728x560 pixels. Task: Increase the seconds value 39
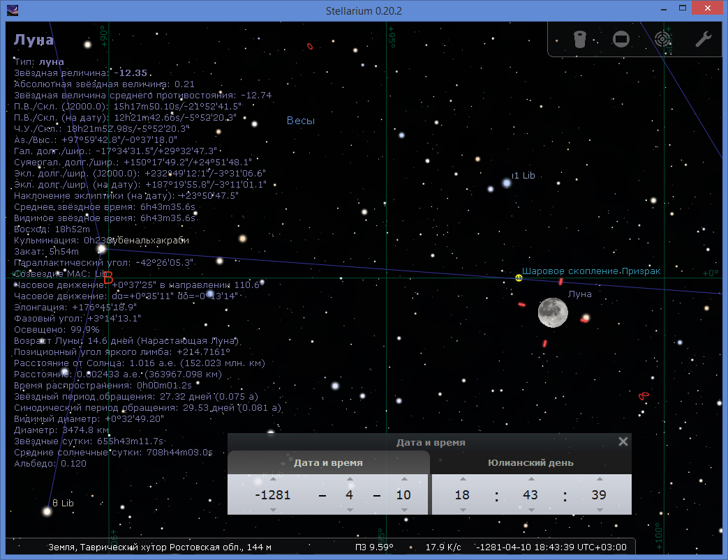(x=600, y=479)
